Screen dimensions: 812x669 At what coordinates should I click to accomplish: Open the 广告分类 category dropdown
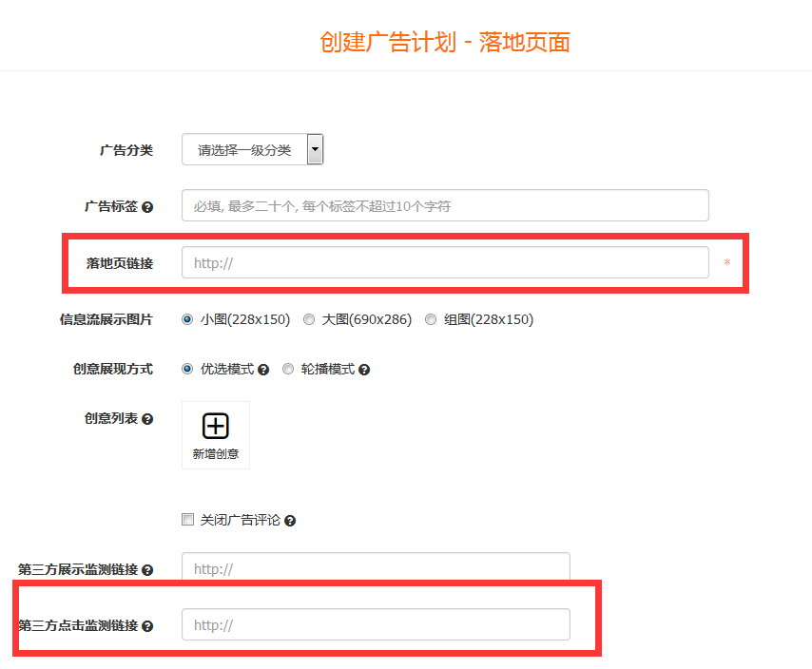[252, 149]
